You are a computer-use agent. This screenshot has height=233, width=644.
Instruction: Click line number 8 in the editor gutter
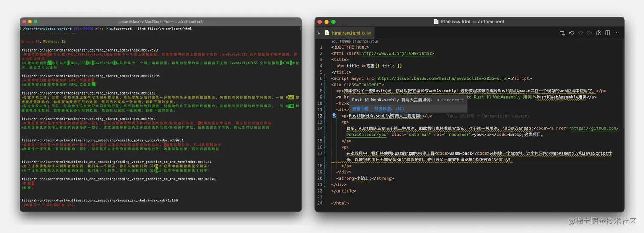pos(321,91)
